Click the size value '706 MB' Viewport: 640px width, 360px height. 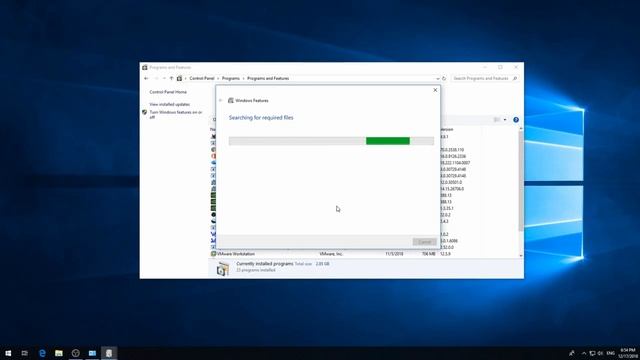point(429,254)
